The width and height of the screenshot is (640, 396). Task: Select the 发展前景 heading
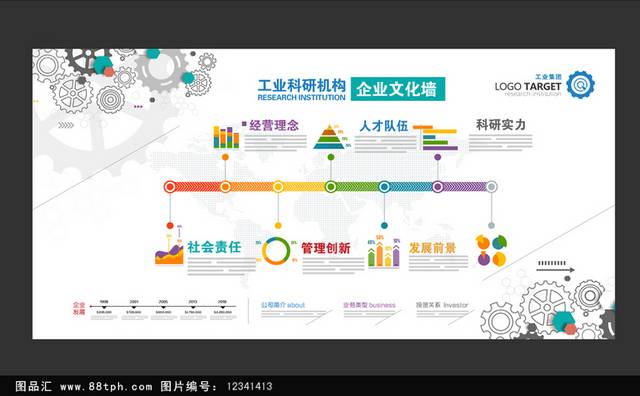pyautogui.click(x=432, y=248)
